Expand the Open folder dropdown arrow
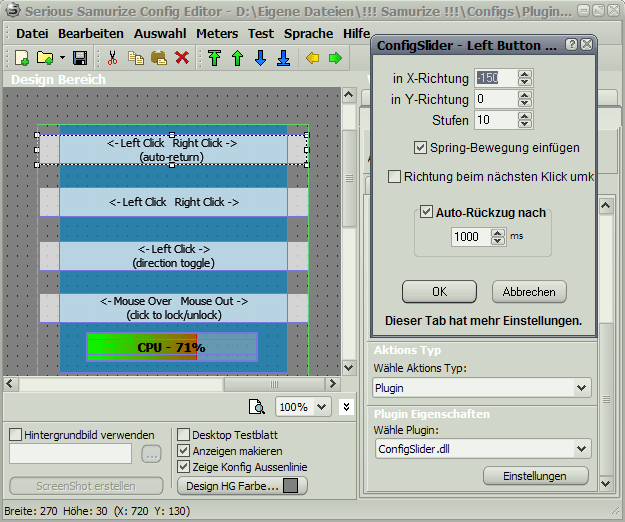Screen dimensions: 625x522 (63, 58)
